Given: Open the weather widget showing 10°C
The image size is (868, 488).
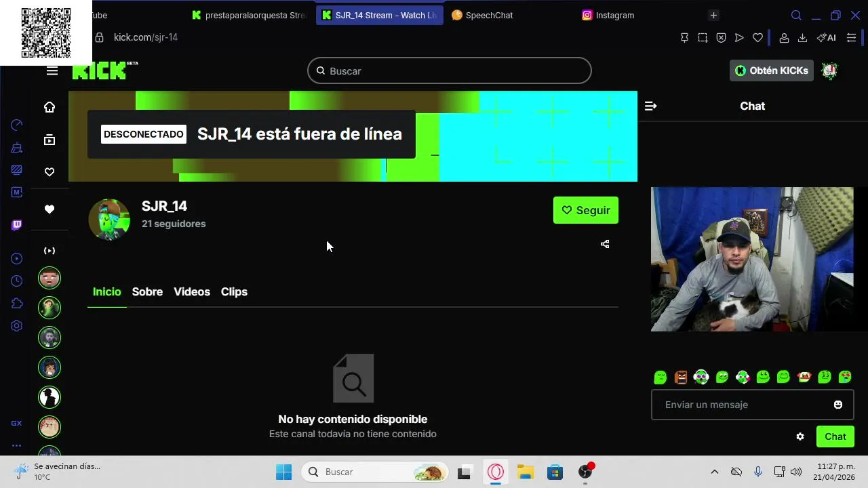Looking at the screenshot, I should pyautogui.click(x=58, y=472).
